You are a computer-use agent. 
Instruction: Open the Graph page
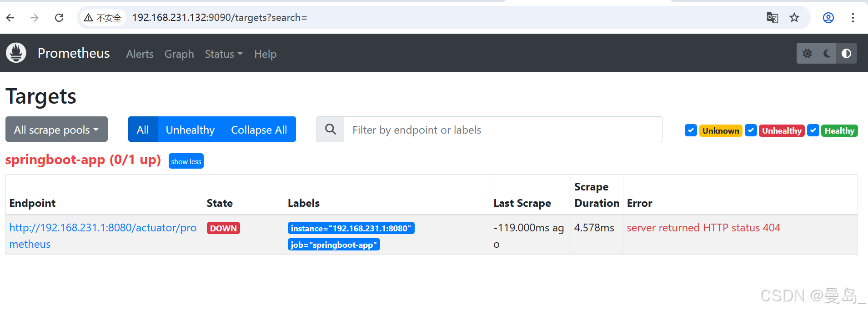point(179,54)
